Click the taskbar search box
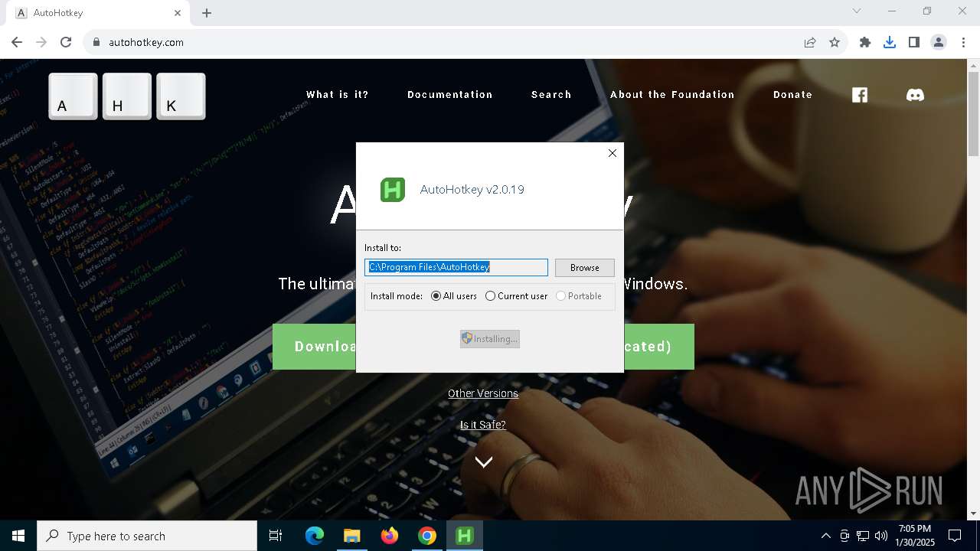Viewport: 980px width, 551px height. 147,536
